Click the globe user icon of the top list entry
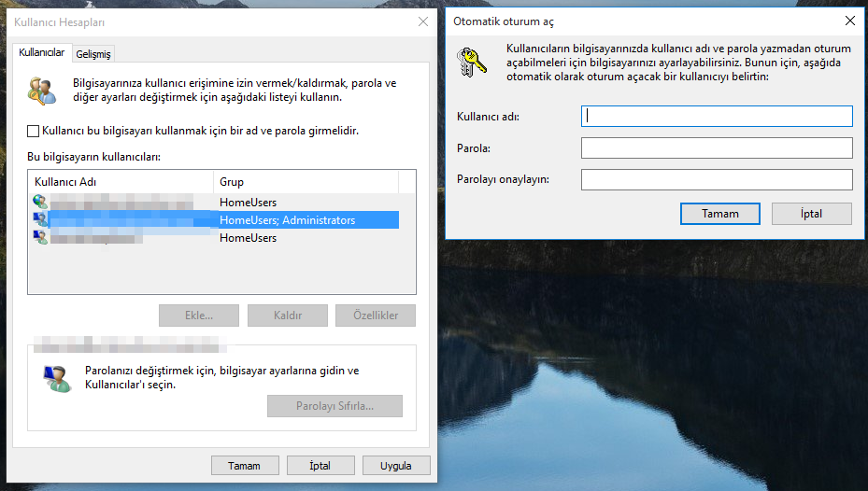Viewport: 868px width, 491px height. (x=40, y=202)
